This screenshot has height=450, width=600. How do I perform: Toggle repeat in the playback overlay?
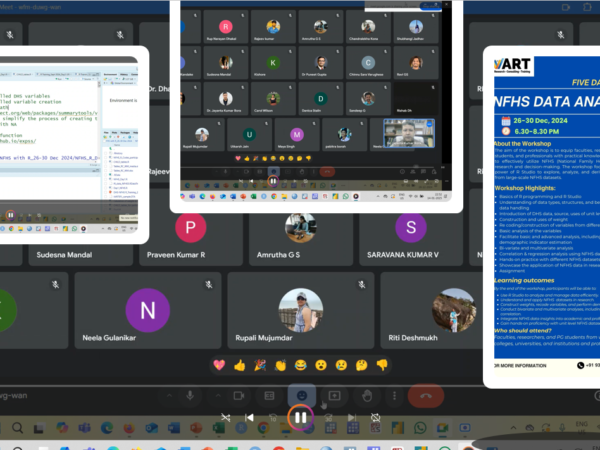pos(376,417)
